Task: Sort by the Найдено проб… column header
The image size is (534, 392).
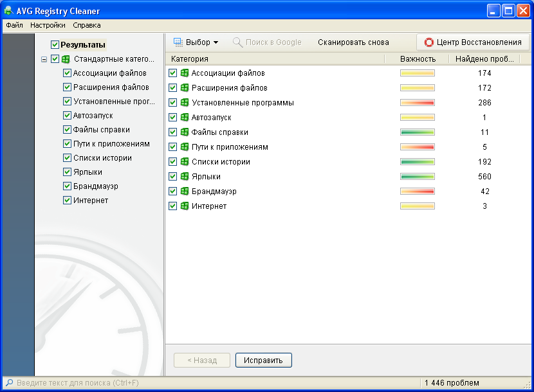Action: (484, 59)
